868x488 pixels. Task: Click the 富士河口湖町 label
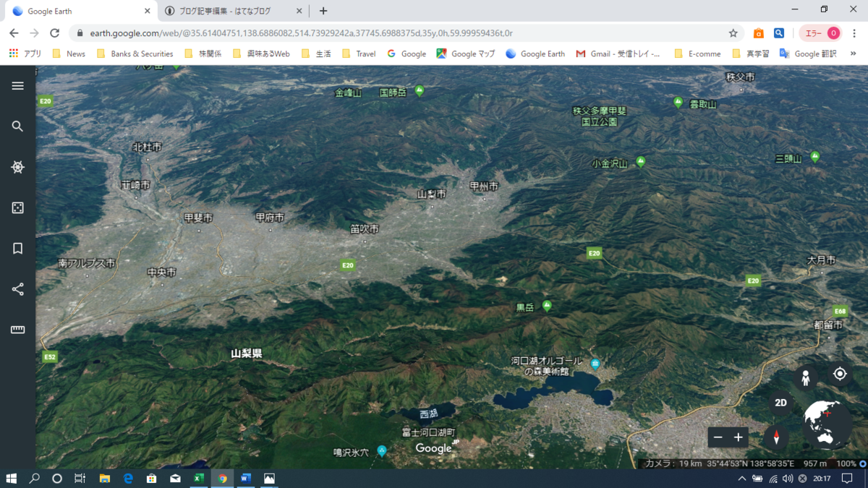(429, 432)
